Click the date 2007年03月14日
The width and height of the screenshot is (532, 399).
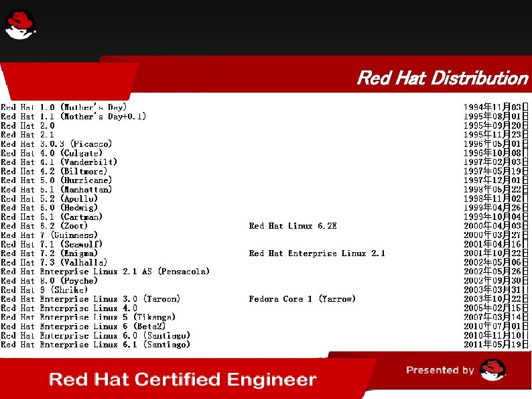click(496, 317)
